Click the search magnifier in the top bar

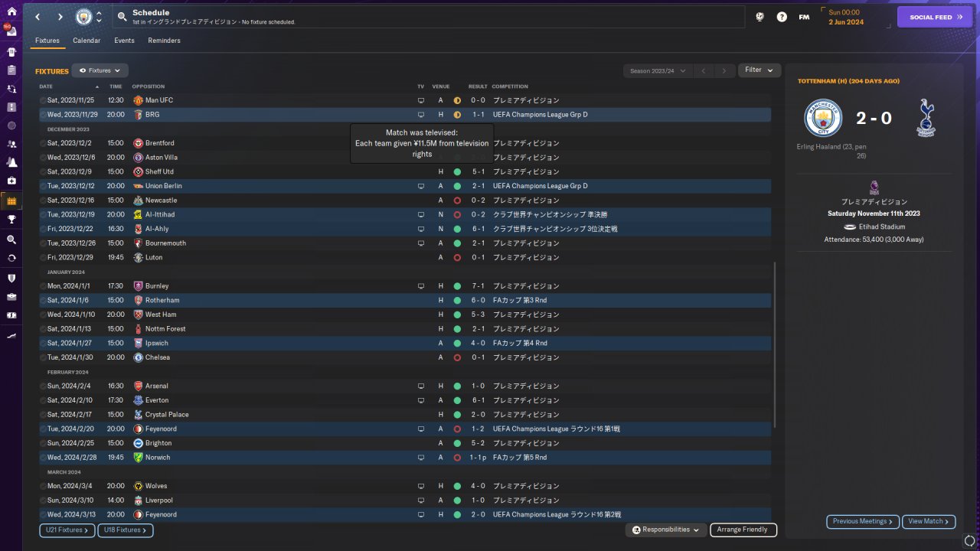122,17
